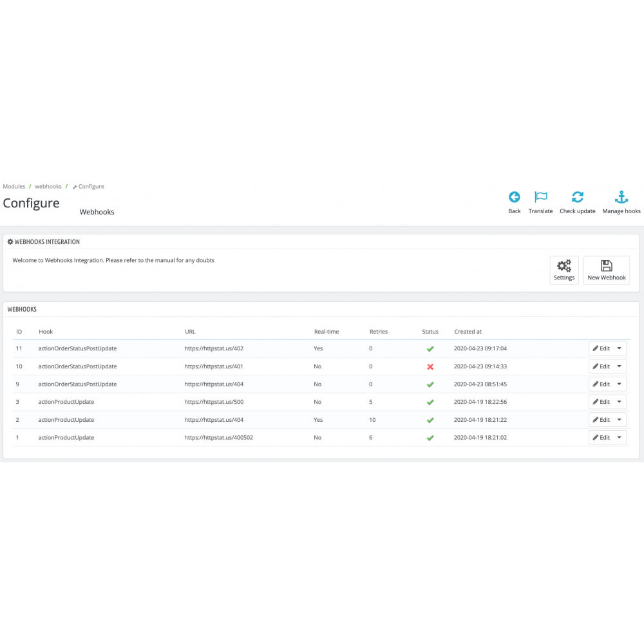Open the Translate flag icon
The image size is (644, 644).
[x=540, y=197]
